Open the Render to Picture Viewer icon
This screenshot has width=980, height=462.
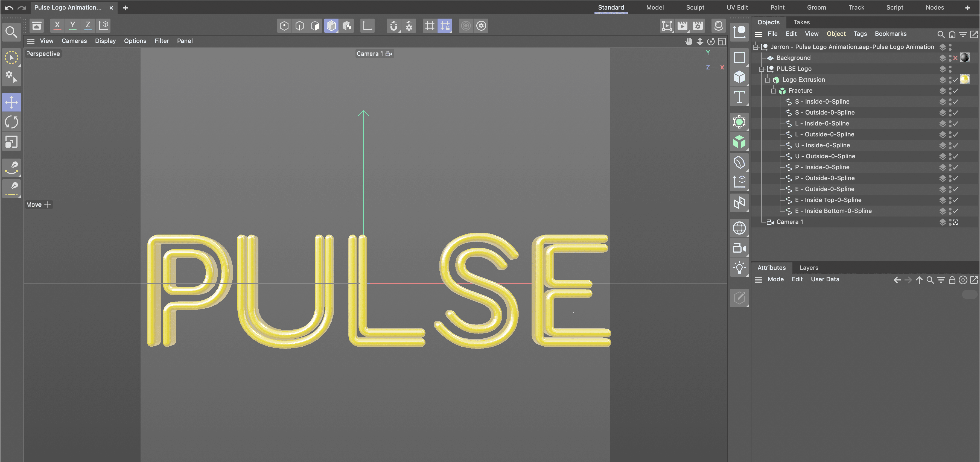[x=682, y=26]
